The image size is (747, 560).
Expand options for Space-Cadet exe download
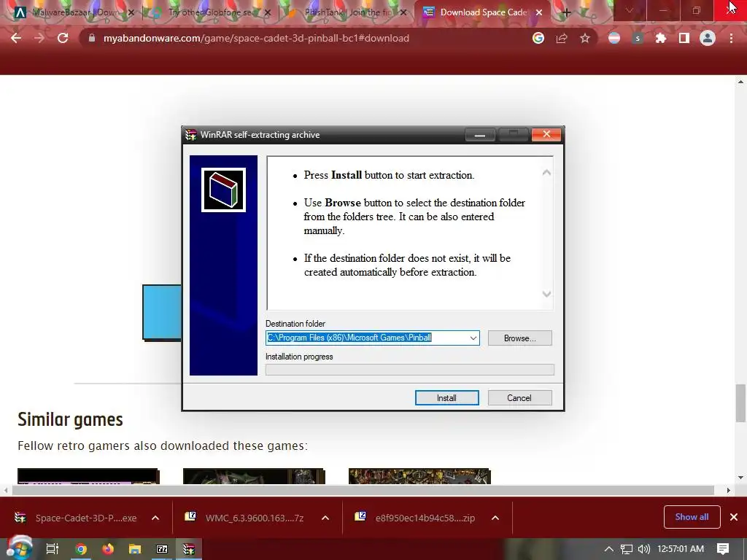[155, 518]
